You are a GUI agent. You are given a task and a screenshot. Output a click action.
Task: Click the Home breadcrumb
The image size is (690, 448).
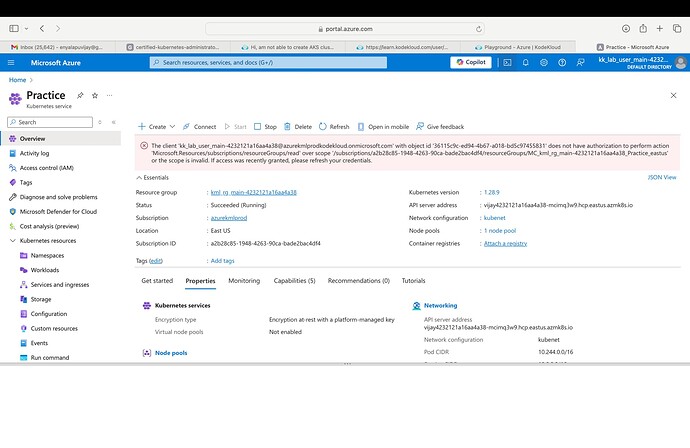[18, 80]
